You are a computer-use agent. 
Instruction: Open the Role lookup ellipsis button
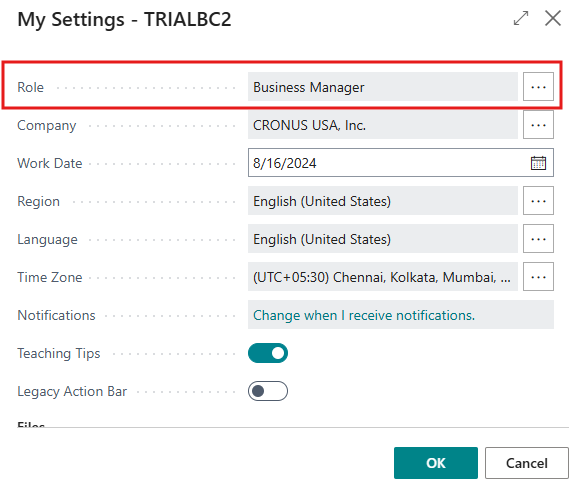coord(538,87)
